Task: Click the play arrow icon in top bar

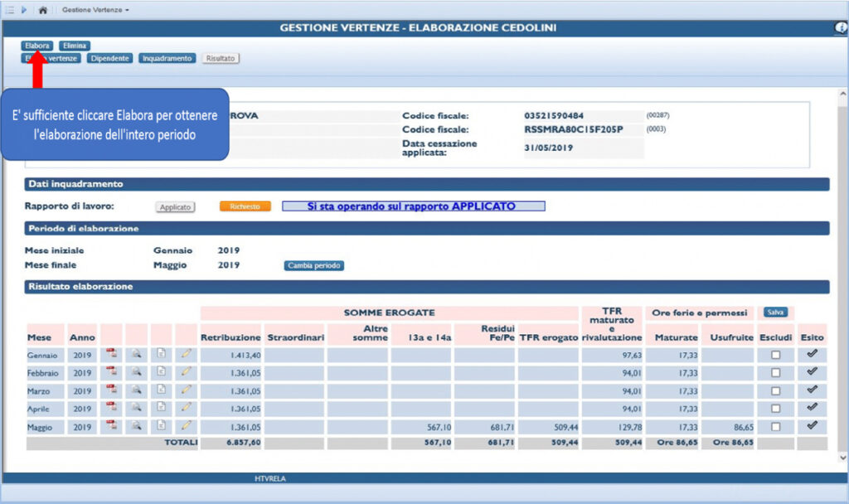Action: [x=24, y=10]
